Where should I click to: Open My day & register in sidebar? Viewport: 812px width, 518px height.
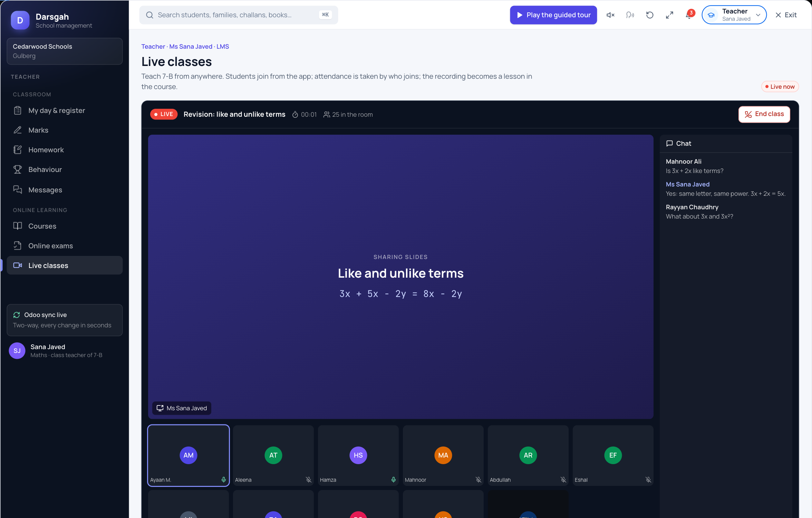[65, 111]
